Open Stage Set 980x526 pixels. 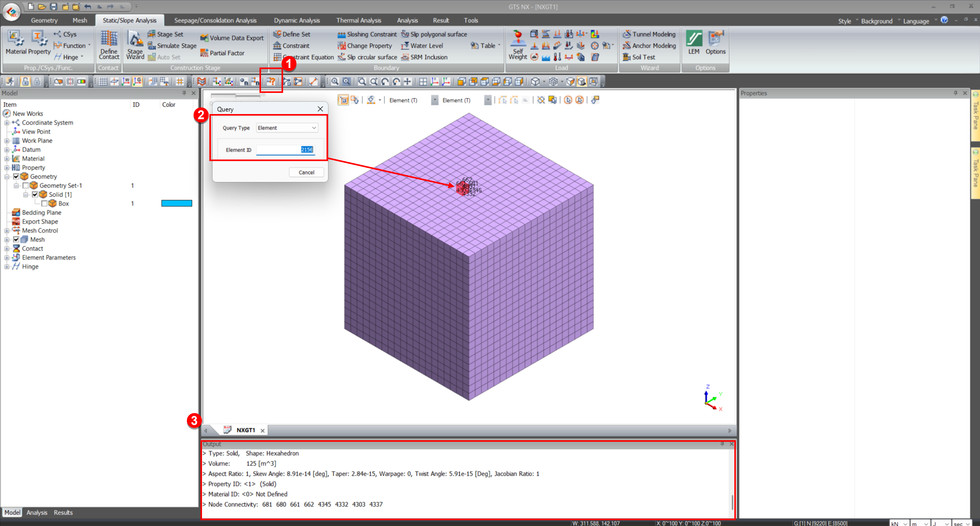pos(165,34)
